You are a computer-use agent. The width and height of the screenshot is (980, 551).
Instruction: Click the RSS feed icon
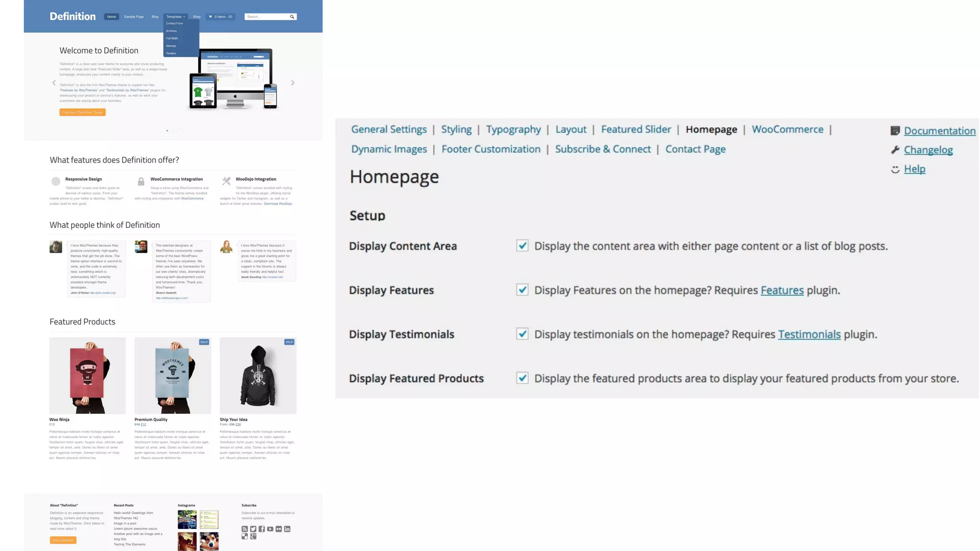click(x=245, y=529)
